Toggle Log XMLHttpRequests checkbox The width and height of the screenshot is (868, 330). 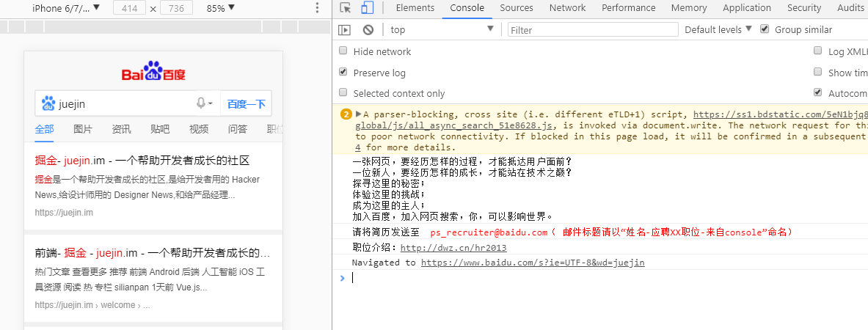[817, 51]
